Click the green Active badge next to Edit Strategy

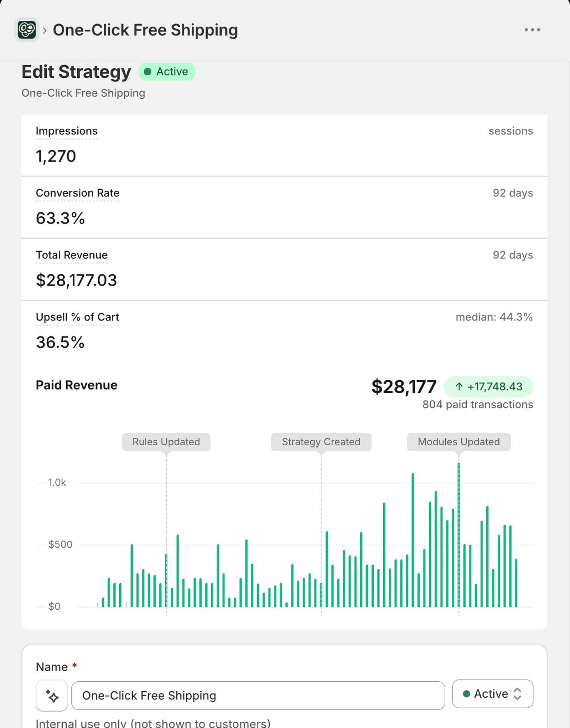[167, 72]
